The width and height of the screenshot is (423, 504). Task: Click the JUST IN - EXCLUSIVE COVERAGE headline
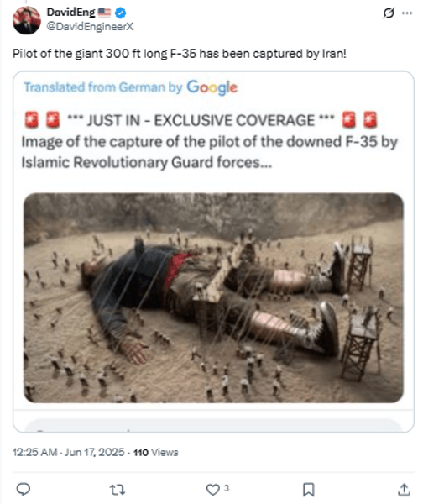[201, 120]
